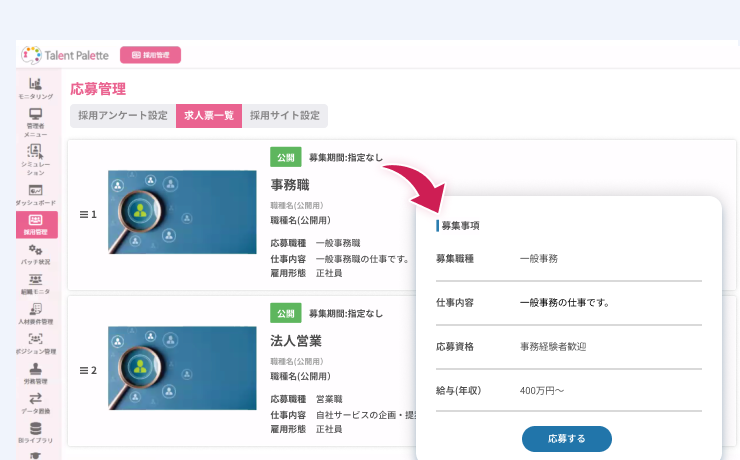Viewport: 740px width, 460px height.
Task: Click the 応募資格 label
Action: pos(455,347)
